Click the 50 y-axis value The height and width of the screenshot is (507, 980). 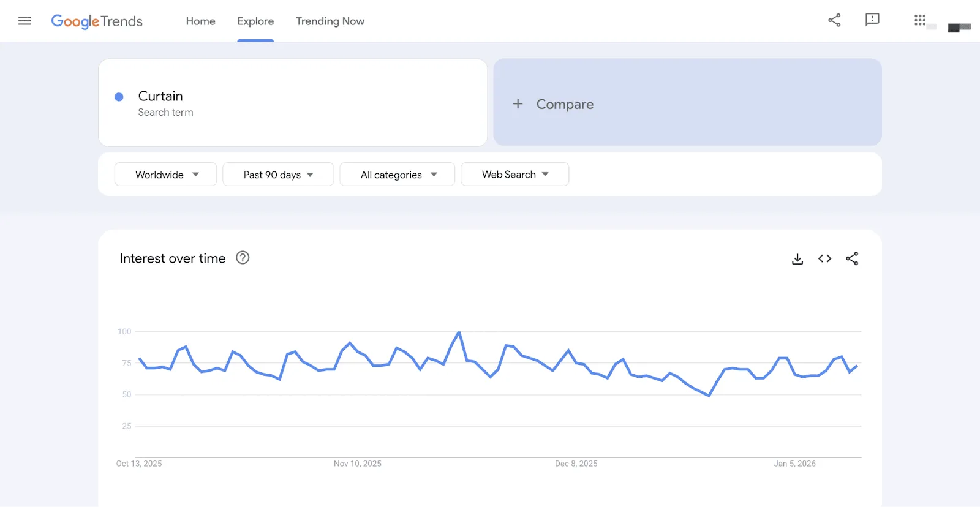(127, 395)
